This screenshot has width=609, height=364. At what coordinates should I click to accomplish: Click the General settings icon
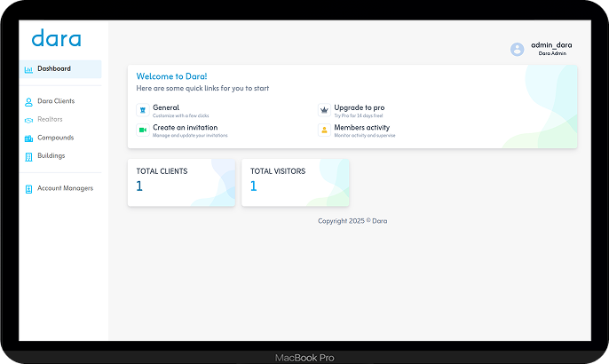point(143,110)
